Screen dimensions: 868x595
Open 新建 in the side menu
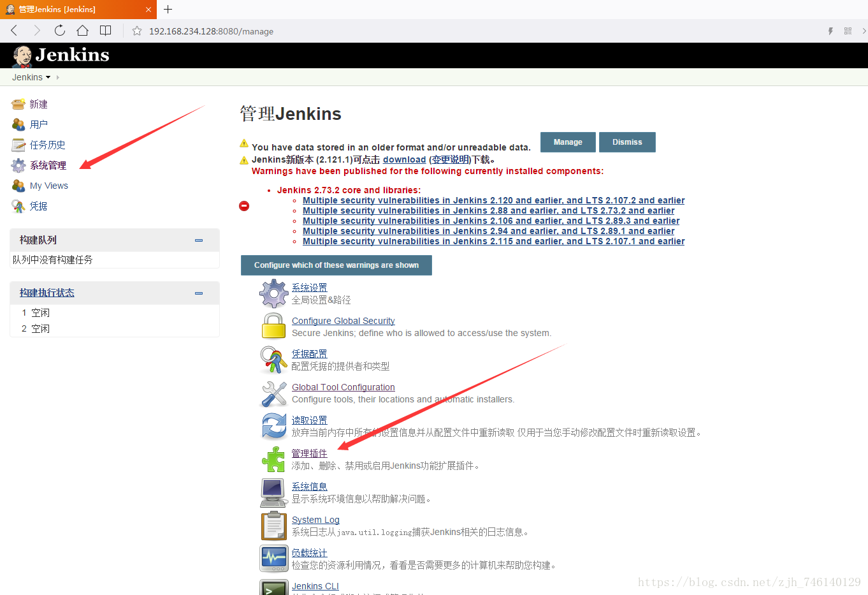click(38, 104)
